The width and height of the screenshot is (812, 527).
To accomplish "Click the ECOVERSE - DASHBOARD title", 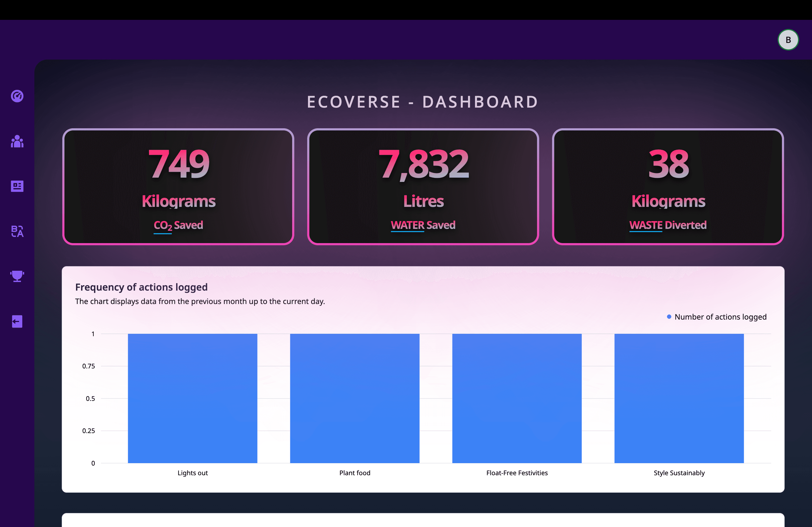I will click(x=423, y=102).
